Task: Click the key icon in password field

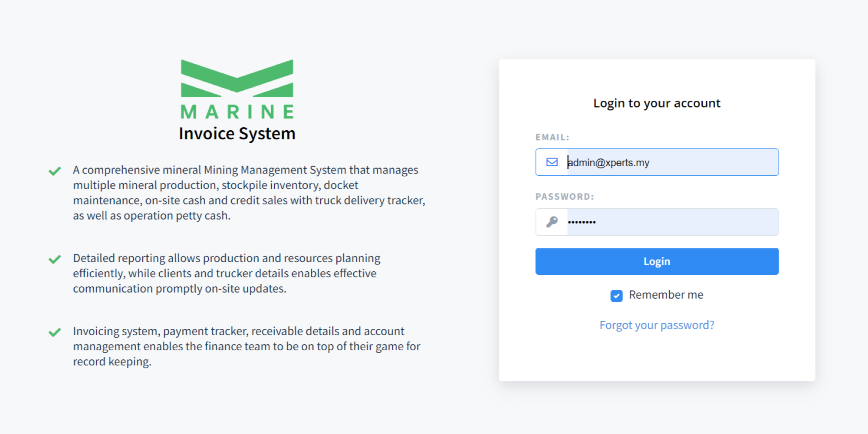Action: tap(552, 222)
